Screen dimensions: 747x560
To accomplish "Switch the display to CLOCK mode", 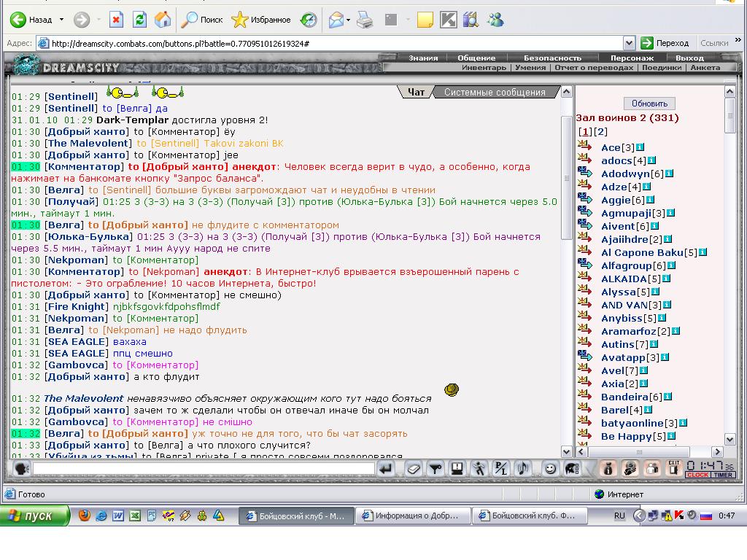I will (698, 475).
